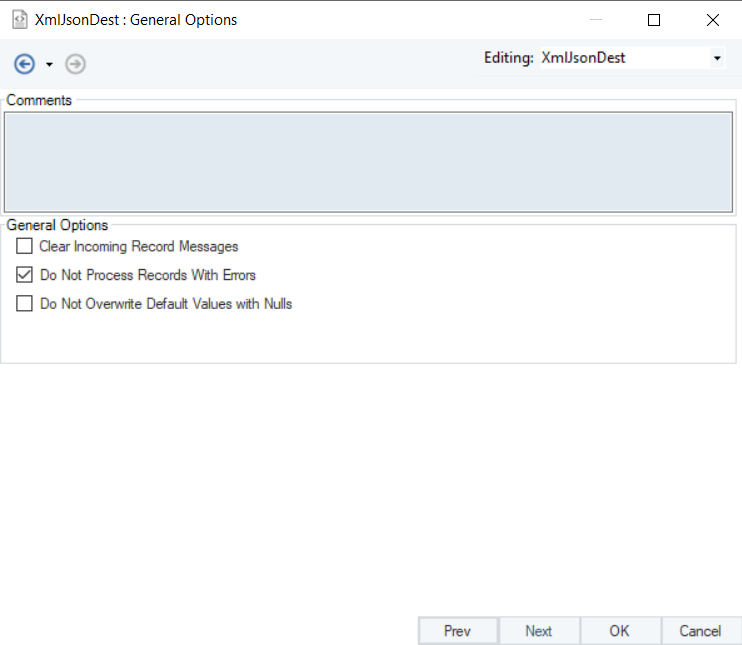Tick Do Not Overwrite Default Values with Nulls
The image size is (742, 645).
point(24,303)
